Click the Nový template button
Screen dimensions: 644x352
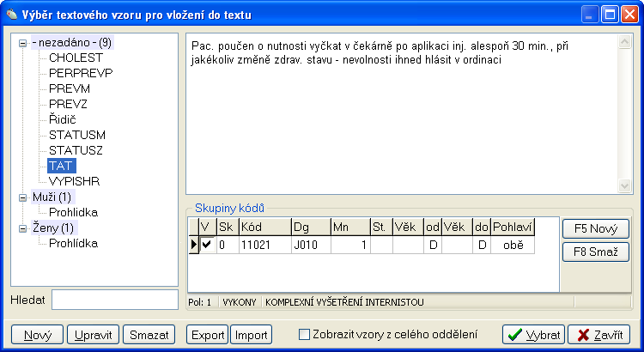coord(37,335)
